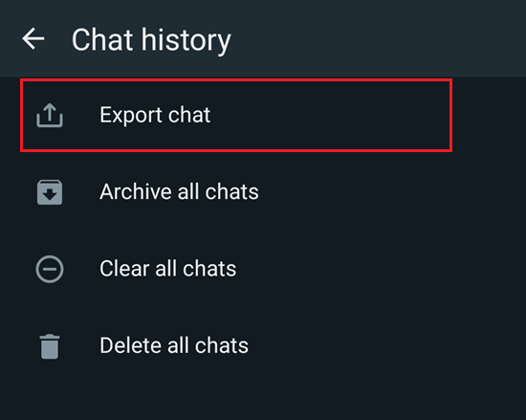526x420 pixels.
Task: Tap the export upload-tray icon
Action: click(x=50, y=115)
